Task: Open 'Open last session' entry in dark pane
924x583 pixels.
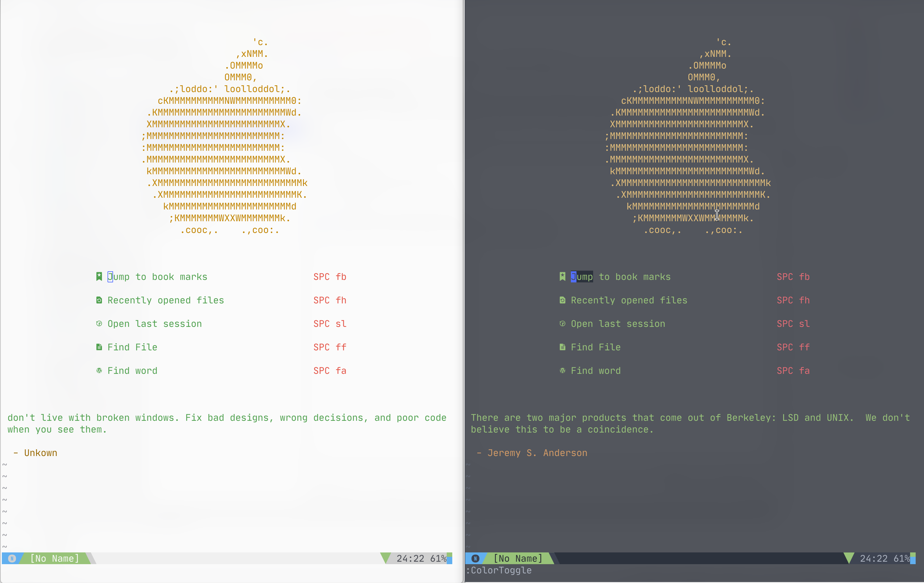Action: click(618, 323)
